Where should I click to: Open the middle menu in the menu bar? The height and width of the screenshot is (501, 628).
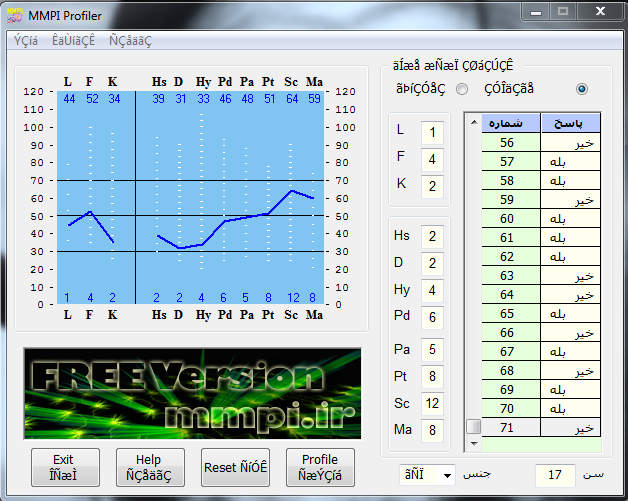coord(75,41)
